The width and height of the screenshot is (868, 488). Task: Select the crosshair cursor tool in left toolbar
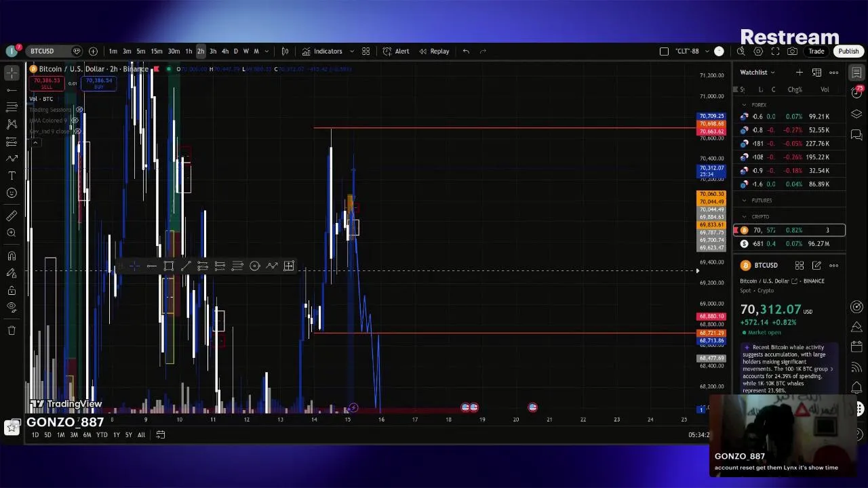coord(12,73)
